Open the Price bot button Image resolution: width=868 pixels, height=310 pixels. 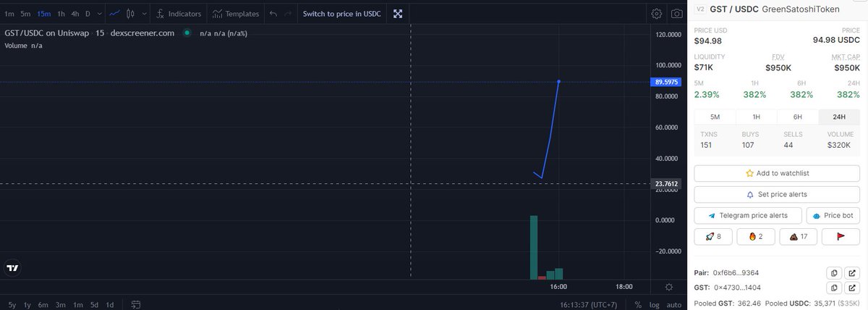(833, 216)
